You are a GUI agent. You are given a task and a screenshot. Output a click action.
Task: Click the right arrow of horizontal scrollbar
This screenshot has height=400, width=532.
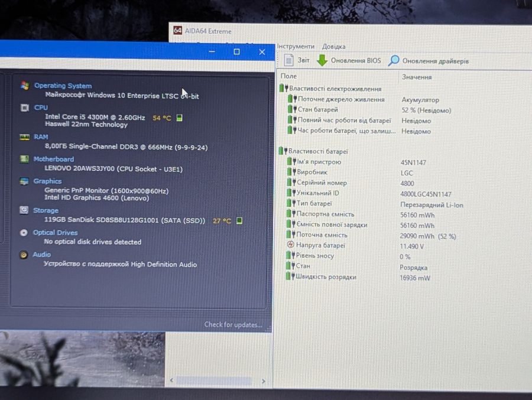click(x=263, y=381)
